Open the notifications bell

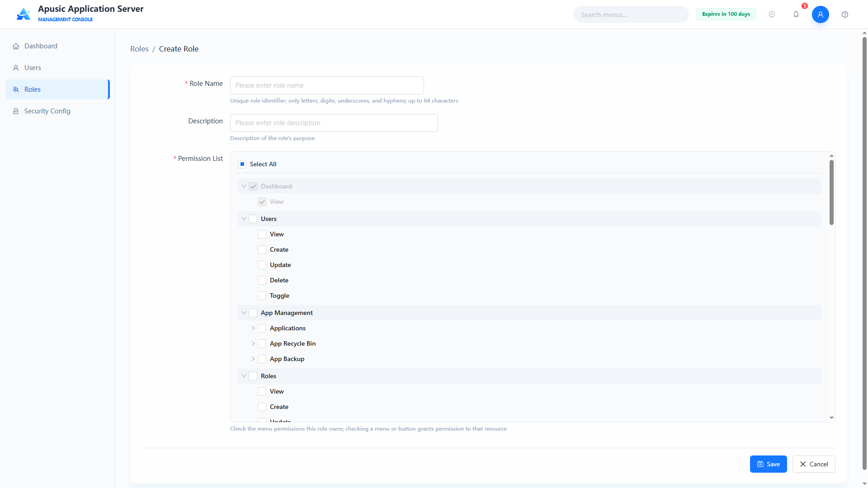pos(796,14)
